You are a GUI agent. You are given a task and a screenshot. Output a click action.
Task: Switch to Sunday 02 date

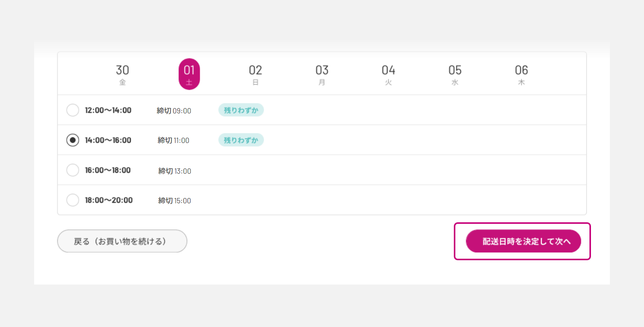click(255, 74)
